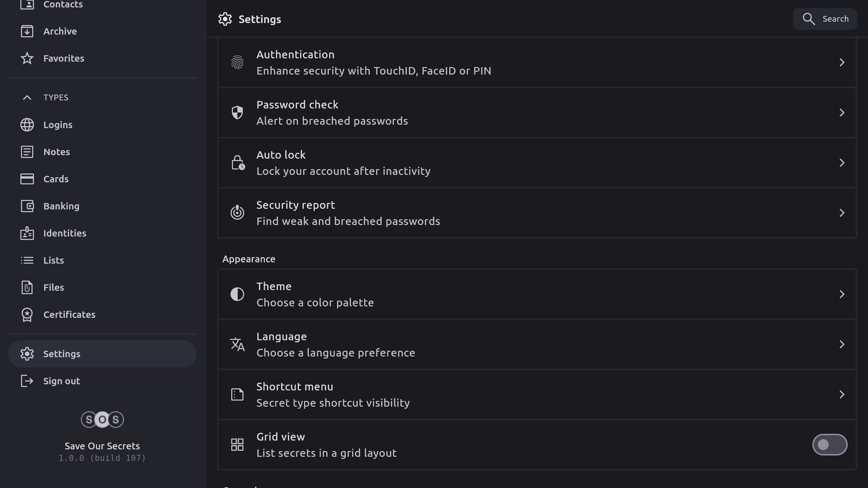Screen dimensions: 868x488
Task: Click the fingerprint Authentication icon
Action: click(x=237, y=63)
